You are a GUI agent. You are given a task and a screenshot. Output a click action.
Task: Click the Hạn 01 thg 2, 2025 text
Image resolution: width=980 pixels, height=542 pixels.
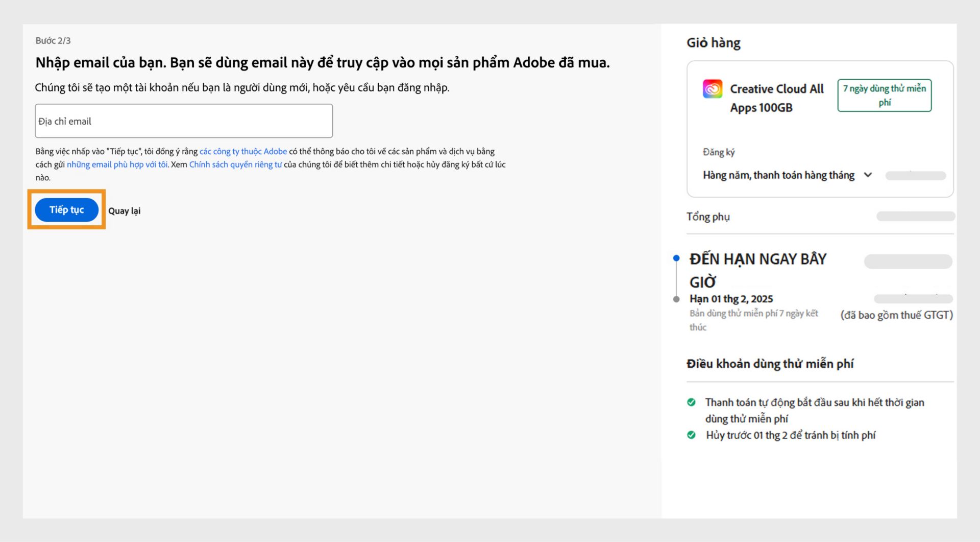pos(731,299)
